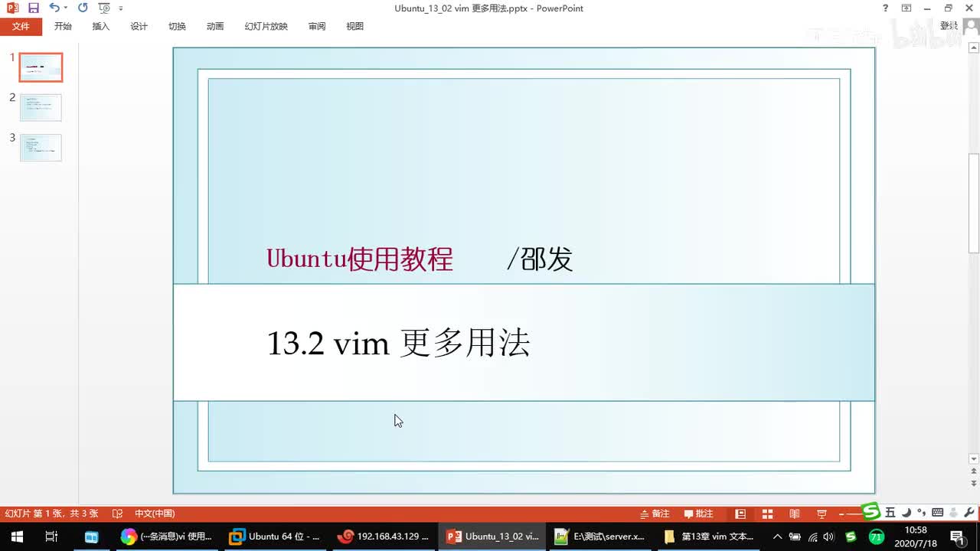
Task: Click slide count '幻灯片 第 1 张, 共 3 张'
Action: (52, 514)
